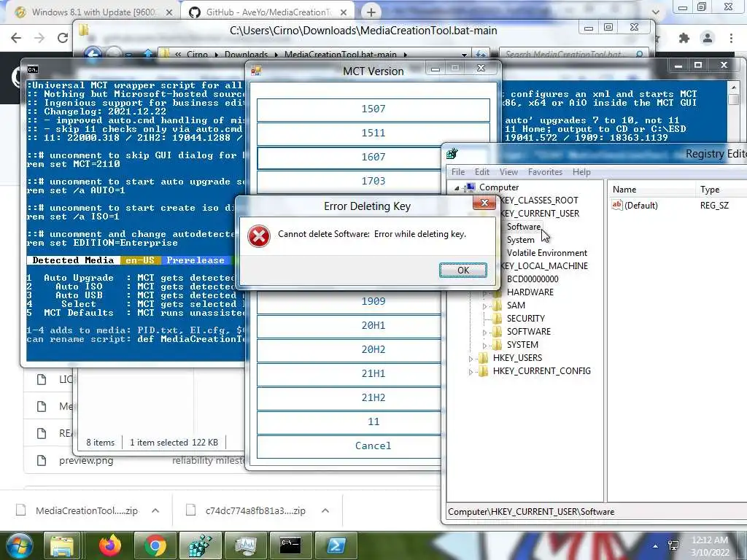
Task: Expand the SOFTWARE key under HKEY_LOCAL_MACHINE
Action: 484,332
